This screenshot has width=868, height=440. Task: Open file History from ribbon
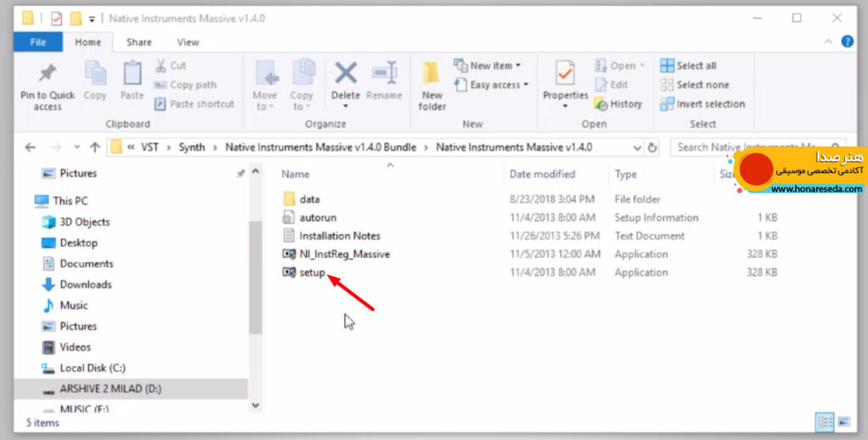[x=618, y=103]
